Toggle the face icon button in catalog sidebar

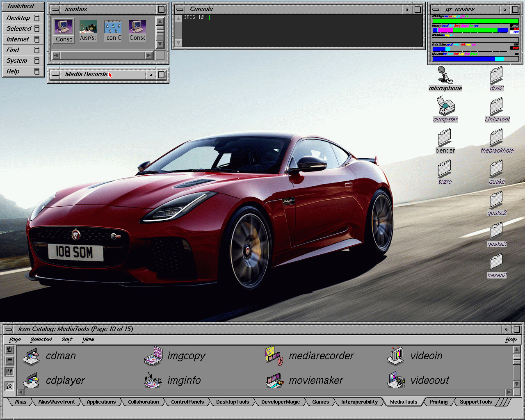[9, 386]
